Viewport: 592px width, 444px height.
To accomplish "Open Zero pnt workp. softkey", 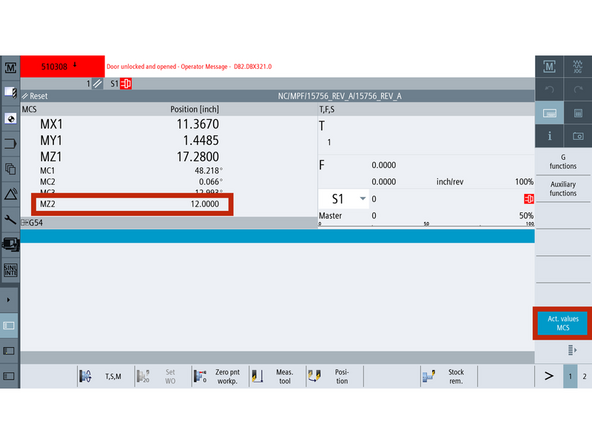I will click(220, 376).
